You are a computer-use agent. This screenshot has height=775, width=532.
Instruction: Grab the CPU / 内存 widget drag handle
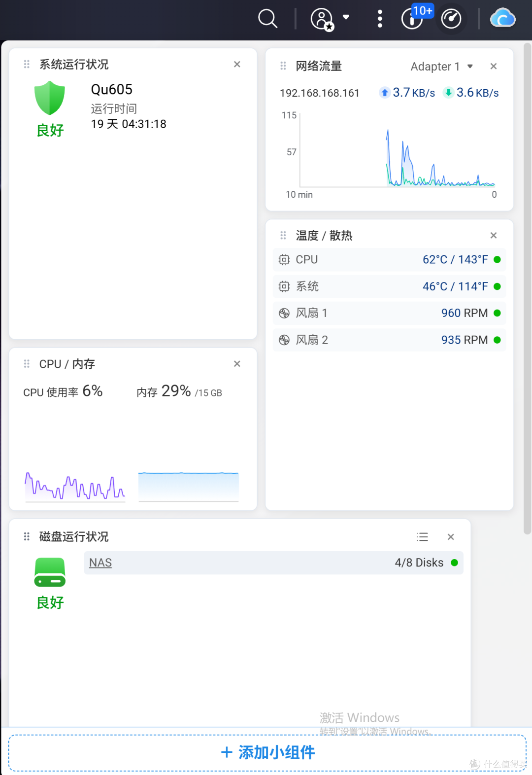tap(27, 364)
